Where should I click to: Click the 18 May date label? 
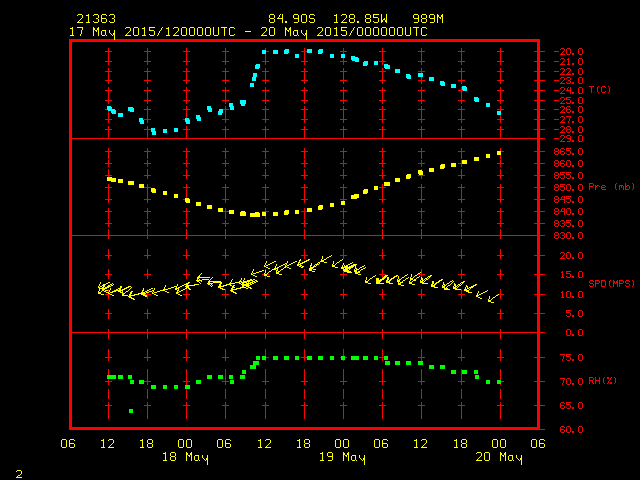(185, 457)
